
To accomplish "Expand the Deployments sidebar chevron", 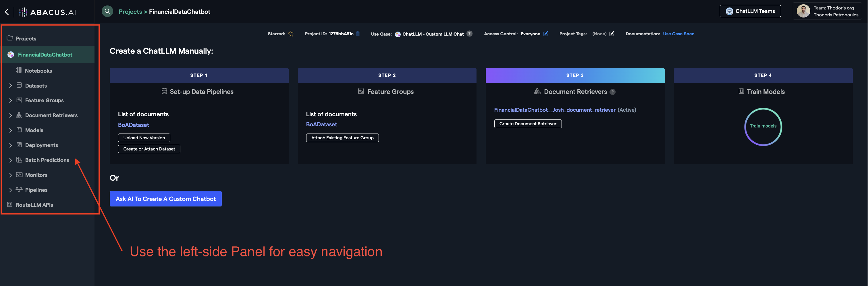I will (10, 145).
